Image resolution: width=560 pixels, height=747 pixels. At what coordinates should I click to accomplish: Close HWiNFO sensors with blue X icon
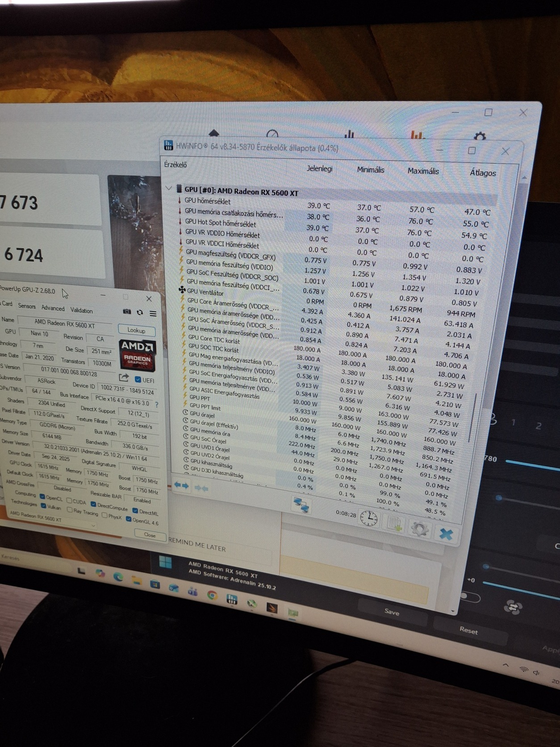pos(446,533)
